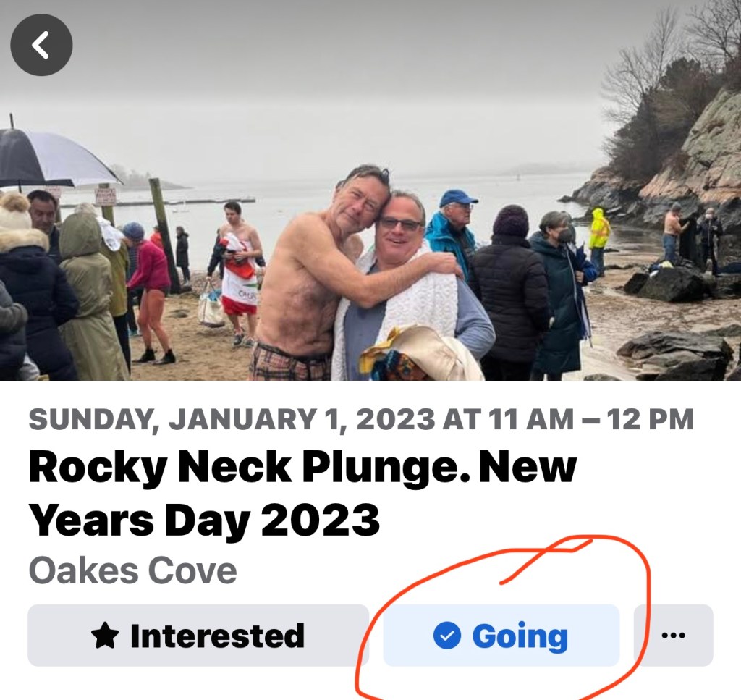Viewport: 741px width, 700px height.
Task: Click the word "Going" label text
Action: coord(520,636)
